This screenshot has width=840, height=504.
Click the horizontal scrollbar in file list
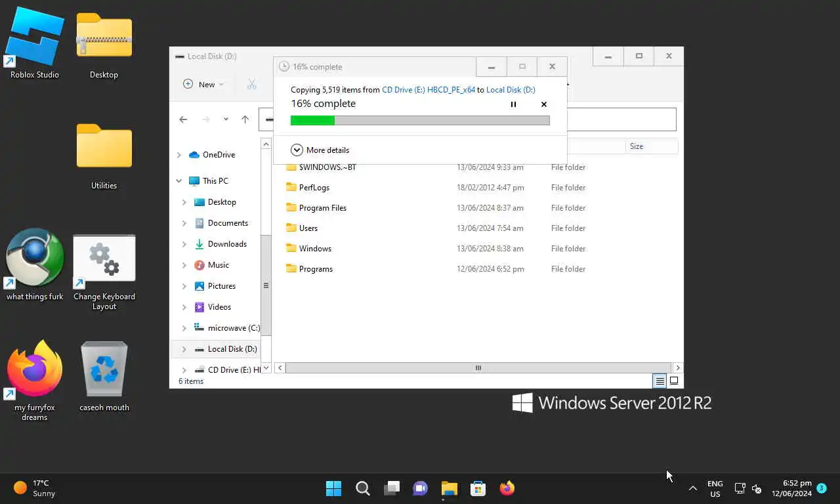pyautogui.click(x=478, y=368)
